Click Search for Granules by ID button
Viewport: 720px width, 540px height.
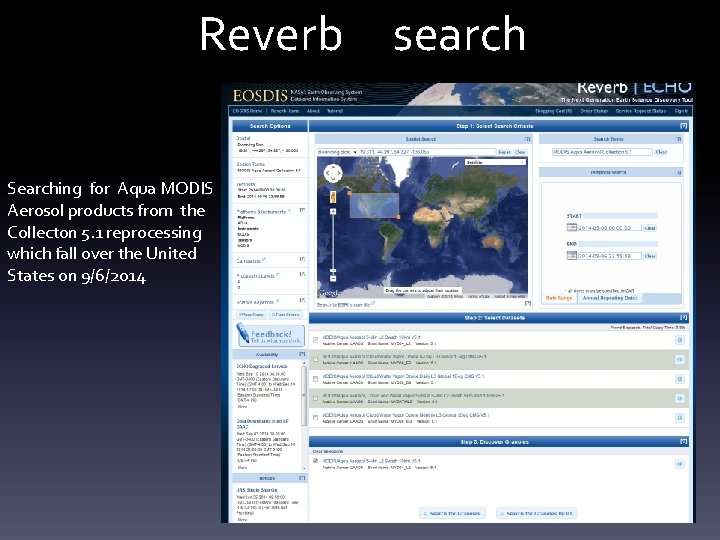[x=536, y=513]
